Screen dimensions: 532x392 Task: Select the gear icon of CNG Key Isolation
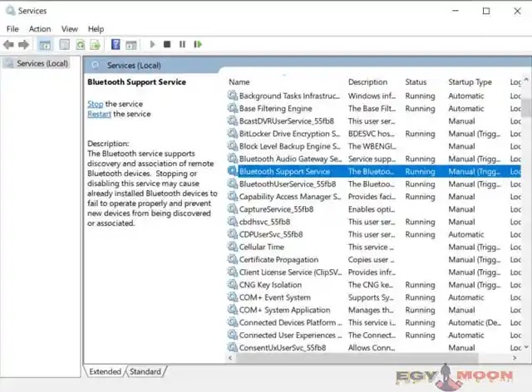tap(233, 284)
